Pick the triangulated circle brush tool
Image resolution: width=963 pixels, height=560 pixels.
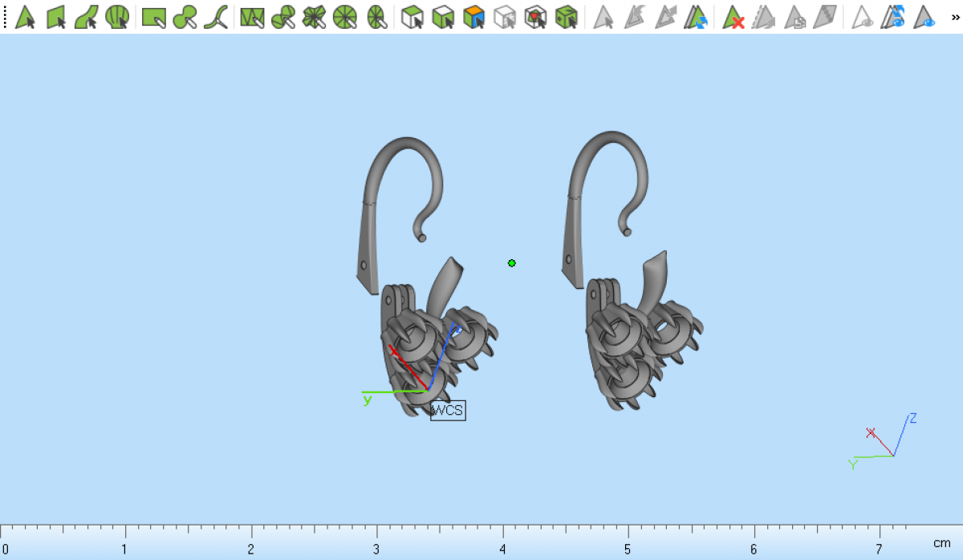click(344, 17)
